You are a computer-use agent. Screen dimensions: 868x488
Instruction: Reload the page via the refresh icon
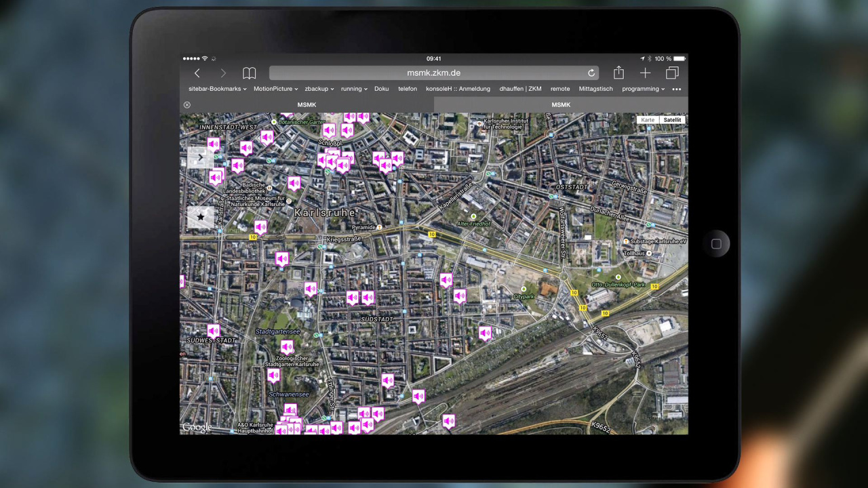(x=591, y=73)
